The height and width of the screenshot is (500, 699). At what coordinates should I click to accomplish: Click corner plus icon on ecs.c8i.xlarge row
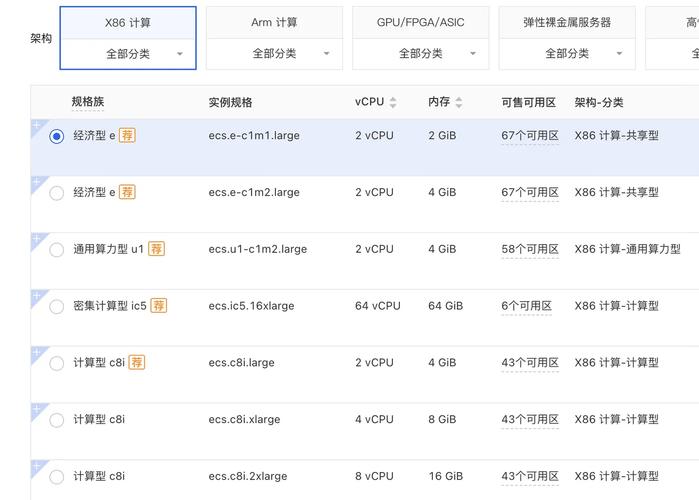37,409
